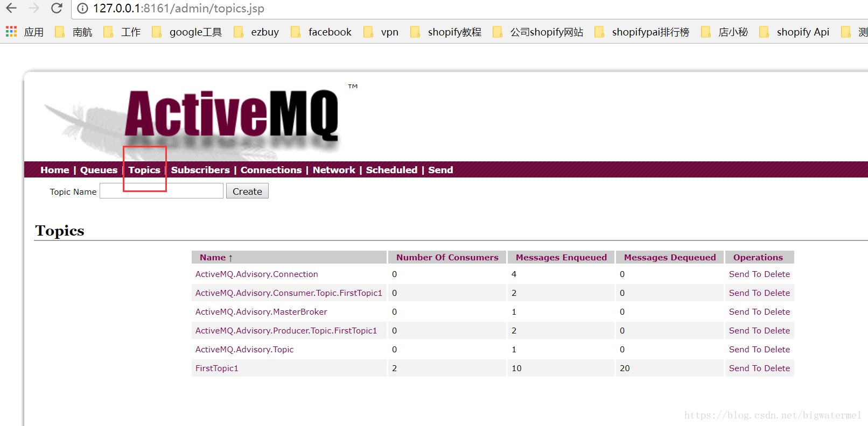The image size is (868, 426).
Task: Open the 店小秘 bookmark folder
Action: (725, 32)
